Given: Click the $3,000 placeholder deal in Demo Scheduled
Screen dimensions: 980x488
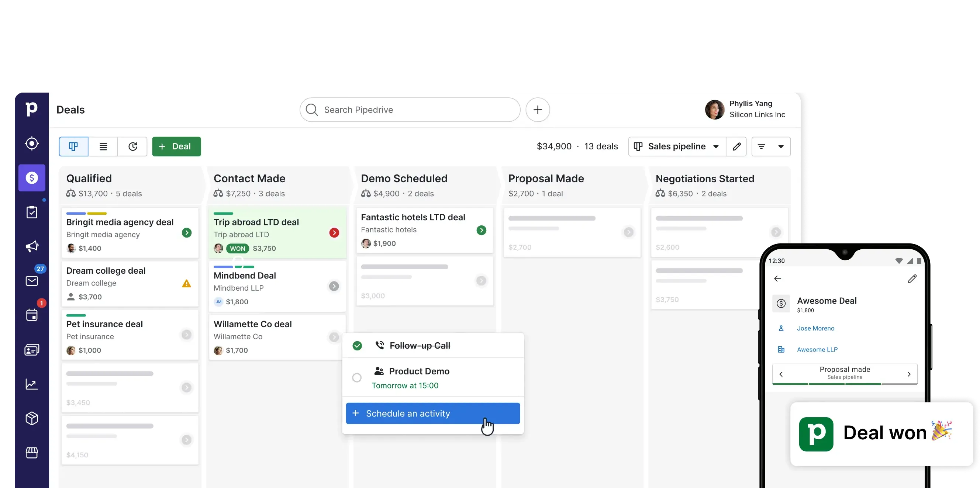Looking at the screenshot, I should (x=425, y=281).
